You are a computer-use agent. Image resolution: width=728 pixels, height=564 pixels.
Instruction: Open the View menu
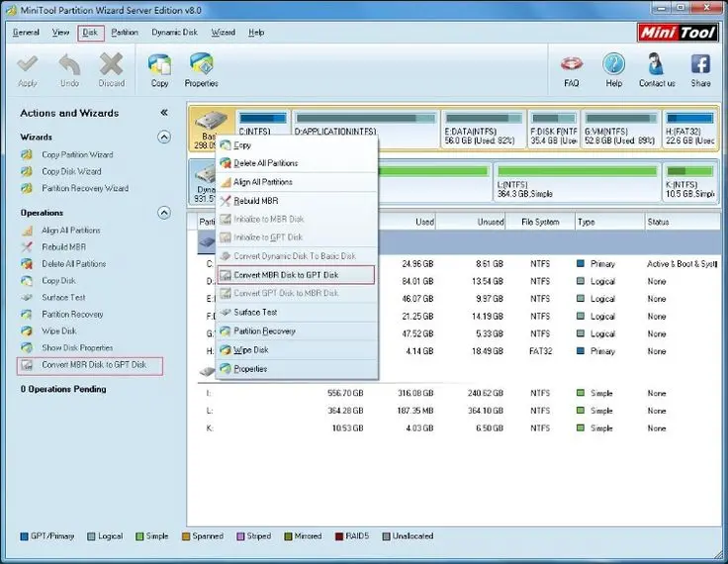click(60, 32)
